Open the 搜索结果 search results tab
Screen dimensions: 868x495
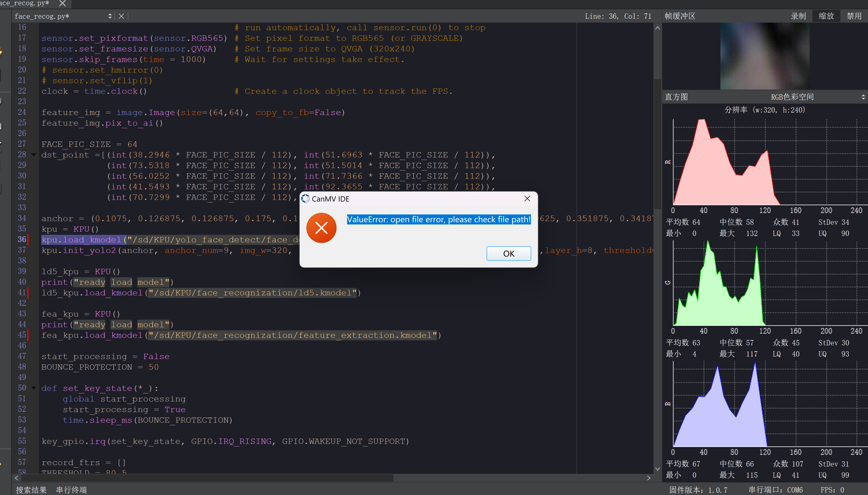[31, 490]
